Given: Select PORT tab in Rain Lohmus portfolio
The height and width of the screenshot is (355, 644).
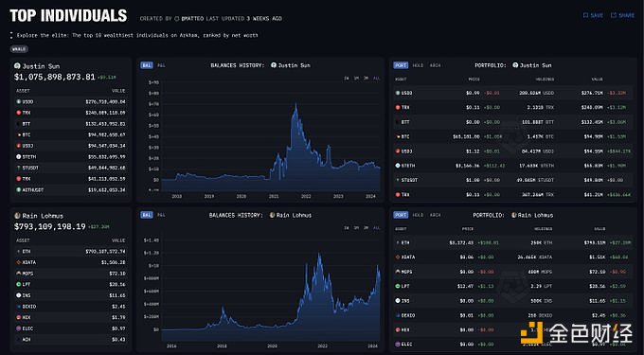Looking at the screenshot, I should coord(401,215).
